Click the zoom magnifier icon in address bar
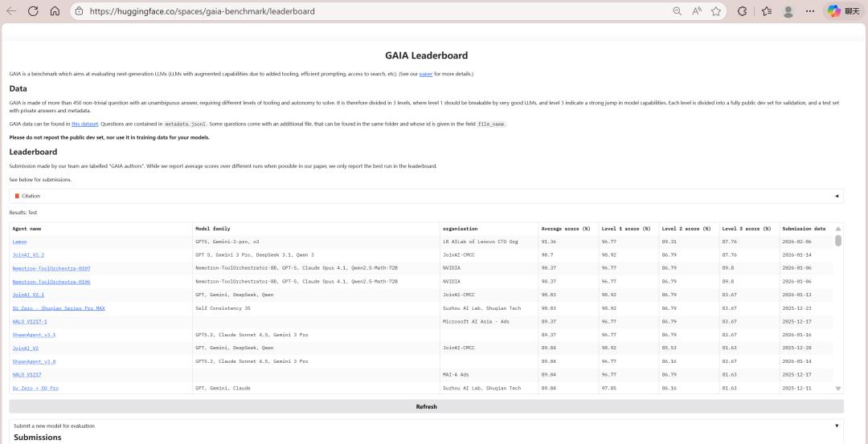The image size is (868, 444). point(678,11)
